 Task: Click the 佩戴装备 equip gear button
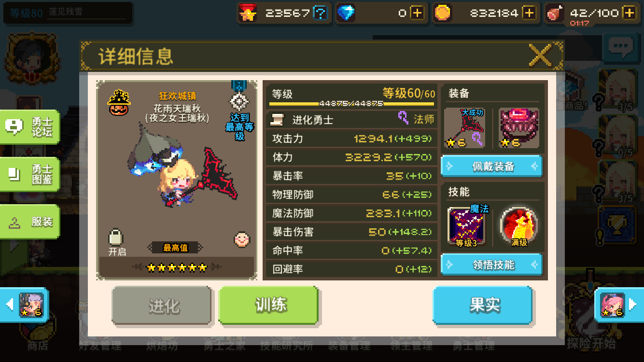[x=491, y=167]
